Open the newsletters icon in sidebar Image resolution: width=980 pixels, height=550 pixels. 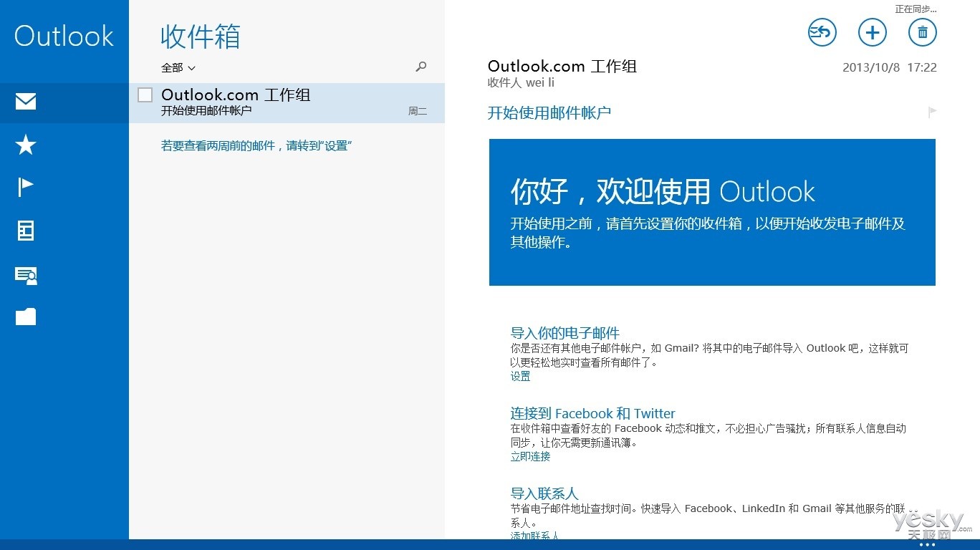coord(26,231)
